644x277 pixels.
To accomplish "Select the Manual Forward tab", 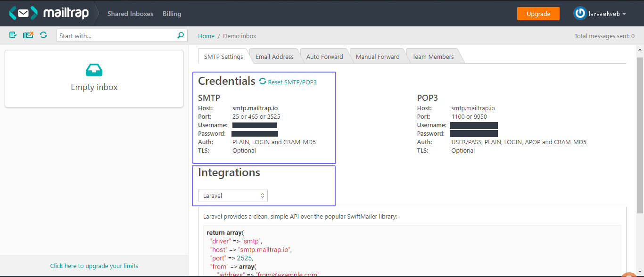I will tap(377, 57).
